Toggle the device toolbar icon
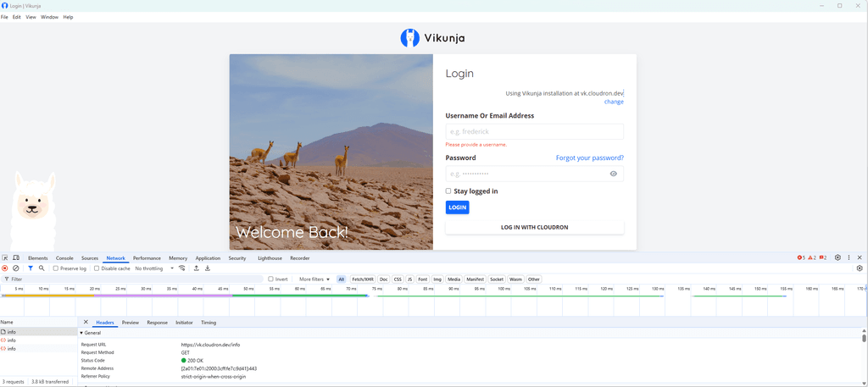 (x=15, y=258)
